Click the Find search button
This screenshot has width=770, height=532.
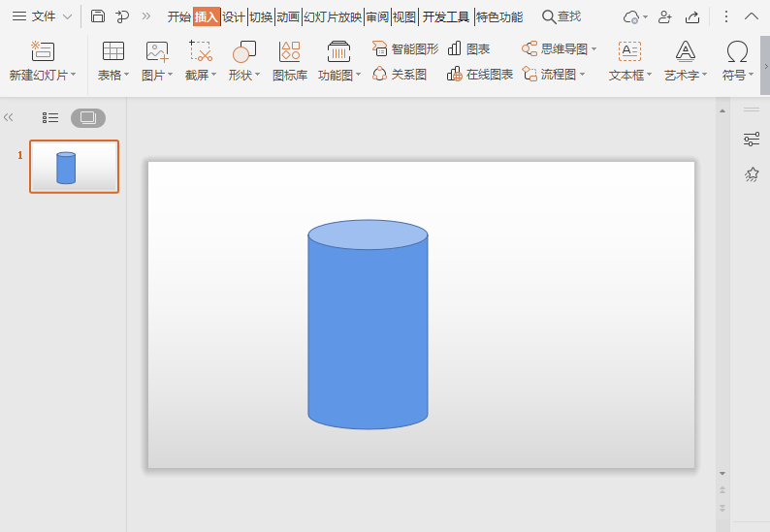point(561,16)
